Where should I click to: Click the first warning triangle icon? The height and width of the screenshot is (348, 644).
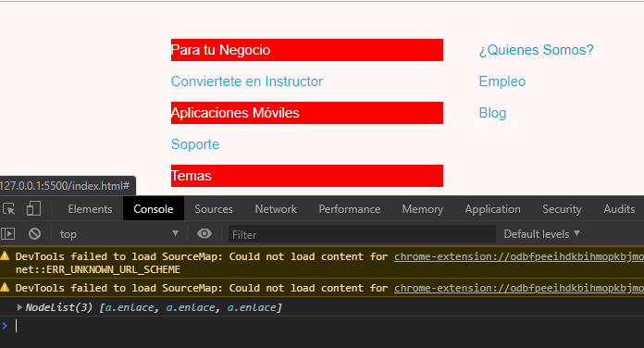tap(5, 256)
